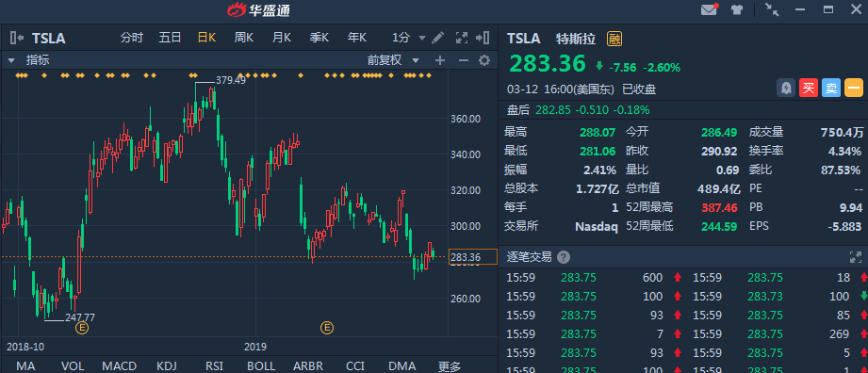Select the pencil drawing tool
This screenshot has height=373, width=868.
pos(437,38)
